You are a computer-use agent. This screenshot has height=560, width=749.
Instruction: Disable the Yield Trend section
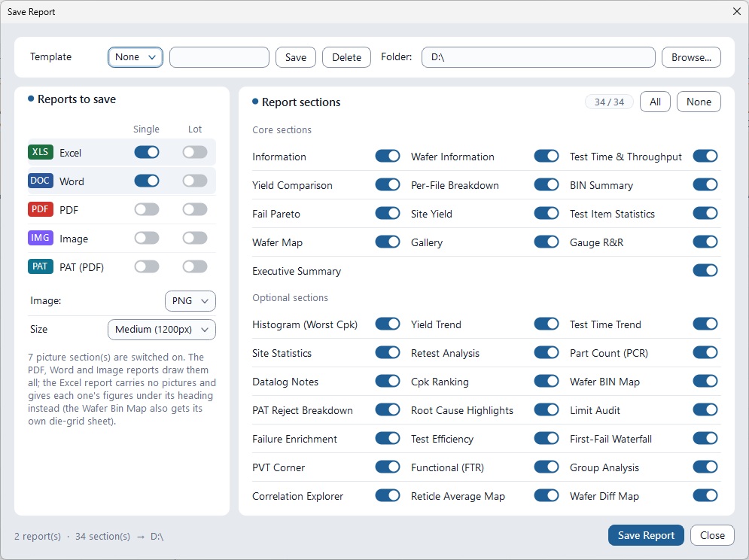point(547,324)
